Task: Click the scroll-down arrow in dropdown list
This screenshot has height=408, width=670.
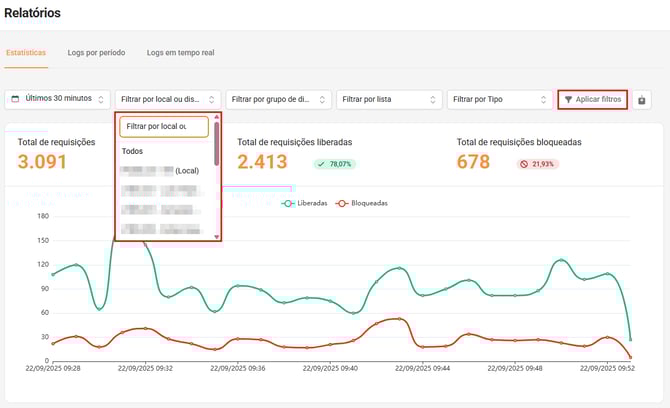Action: click(217, 236)
